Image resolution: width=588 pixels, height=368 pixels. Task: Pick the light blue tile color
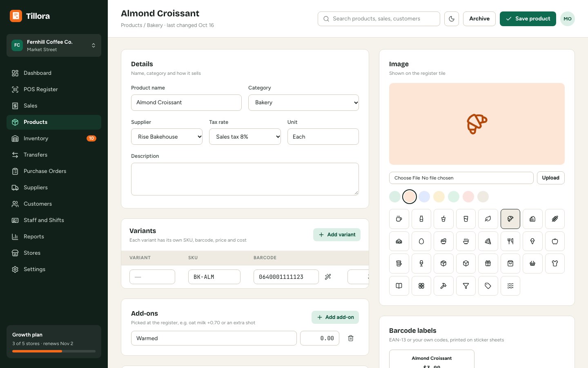[x=424, y=197]
